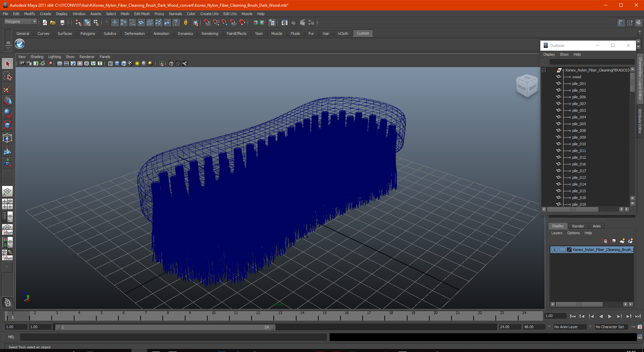The image size is (644, 352).
Task: Create layer from selected objects icon
Action: point(630,241)
